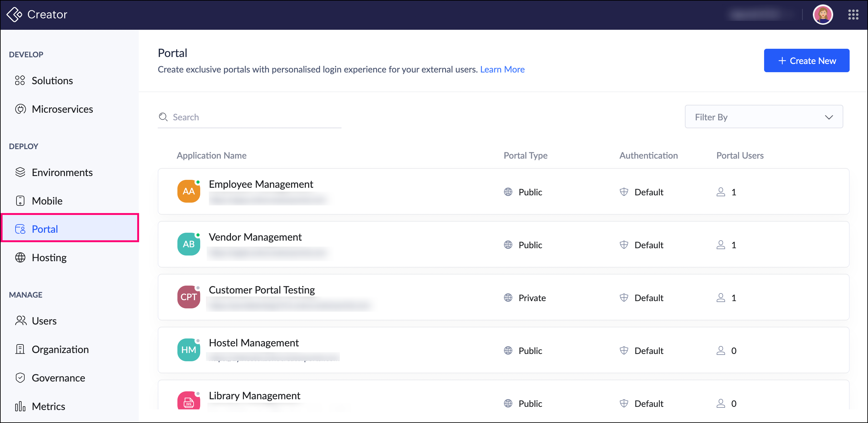Click the Vendor Management AB app icon

(x=188, y=244)
